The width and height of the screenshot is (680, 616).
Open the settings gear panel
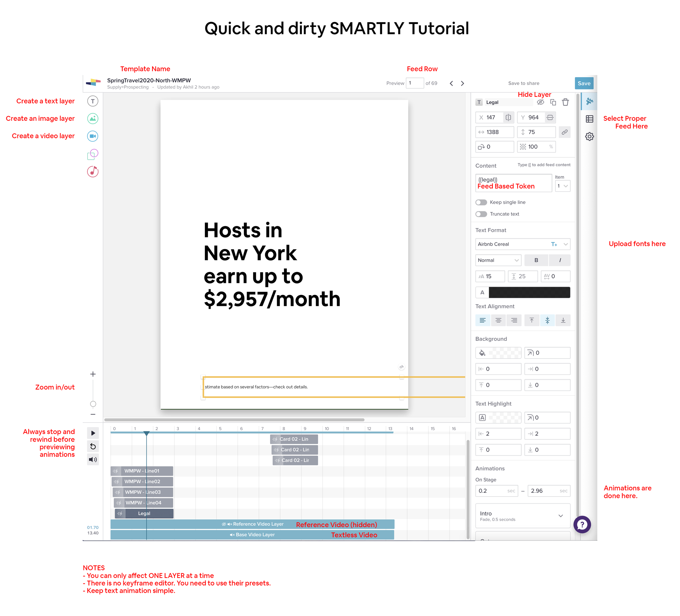point(590,137)
